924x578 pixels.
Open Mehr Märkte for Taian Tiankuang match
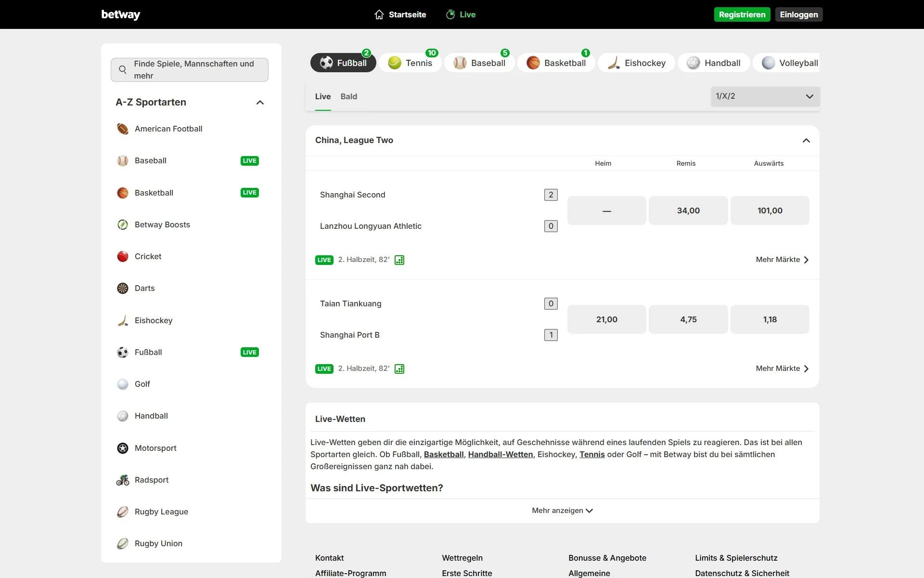[782, 368]
